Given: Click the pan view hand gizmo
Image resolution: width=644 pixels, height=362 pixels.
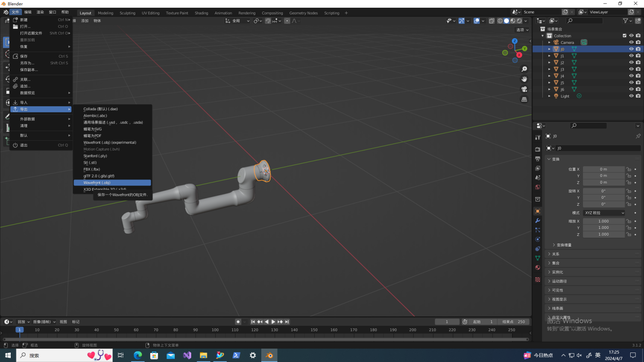Looking at the screenshot, I should (x=524, y=79).
